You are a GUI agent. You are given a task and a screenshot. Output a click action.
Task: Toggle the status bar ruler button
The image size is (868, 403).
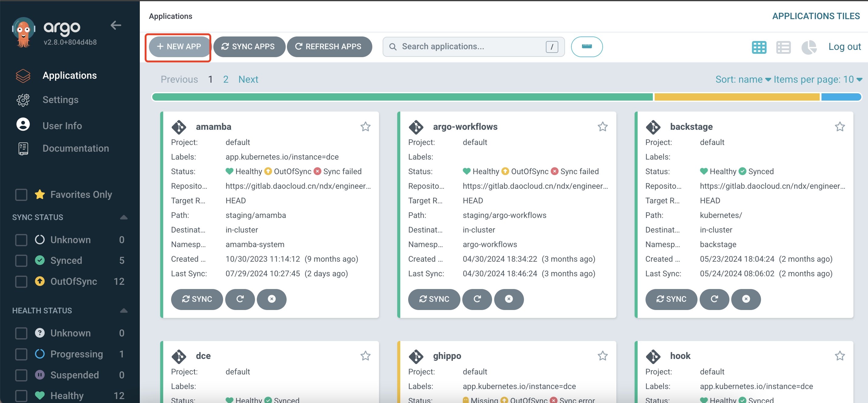click(586, 46)
